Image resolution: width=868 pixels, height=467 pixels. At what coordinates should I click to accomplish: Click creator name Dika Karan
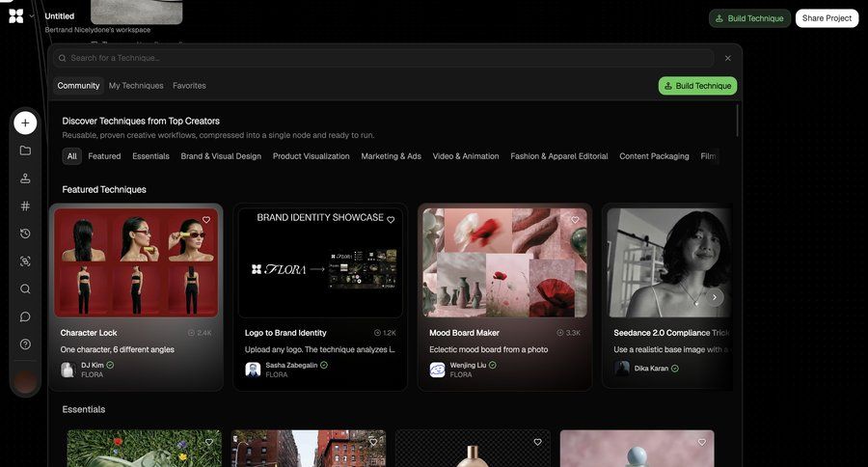651,369
